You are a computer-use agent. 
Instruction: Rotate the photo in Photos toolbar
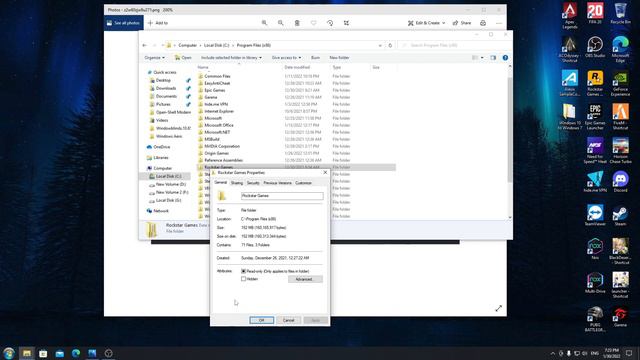coord(330,23)
